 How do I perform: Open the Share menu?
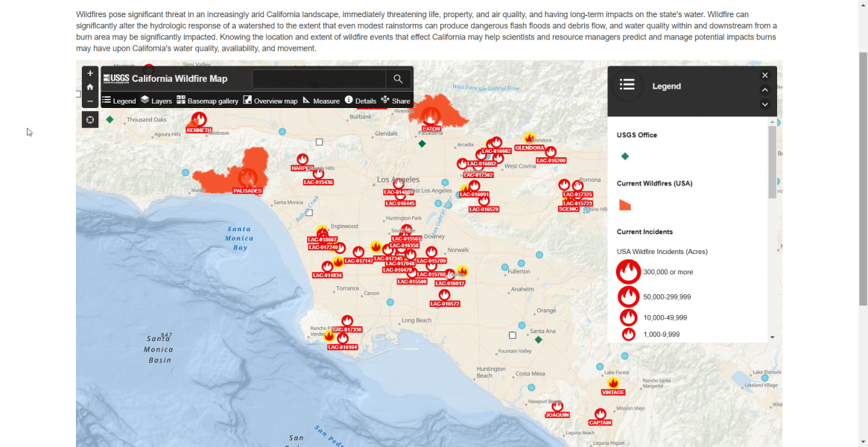[x=396, y=101]
